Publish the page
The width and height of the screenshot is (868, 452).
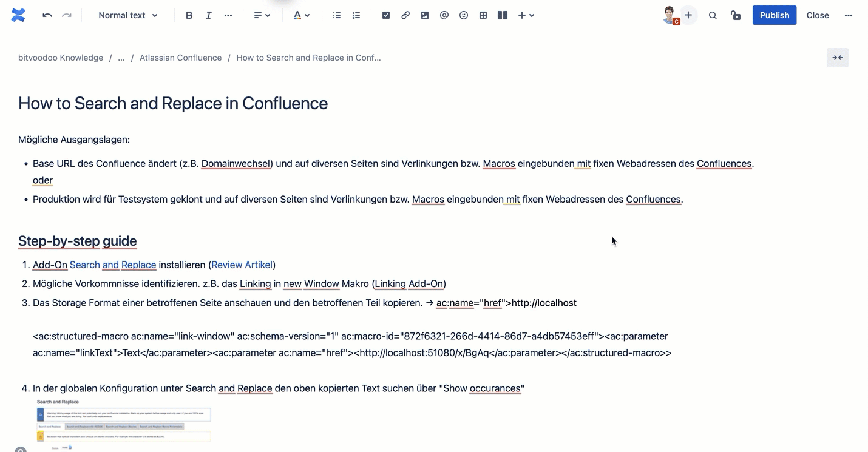[x=775, y=15]
